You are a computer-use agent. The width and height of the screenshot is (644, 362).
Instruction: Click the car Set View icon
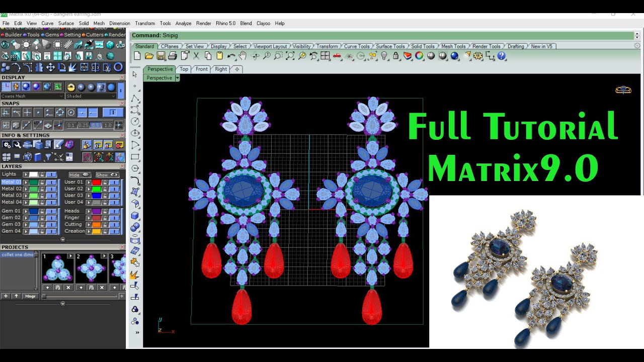pyautogui.click(x=337, y=56)
